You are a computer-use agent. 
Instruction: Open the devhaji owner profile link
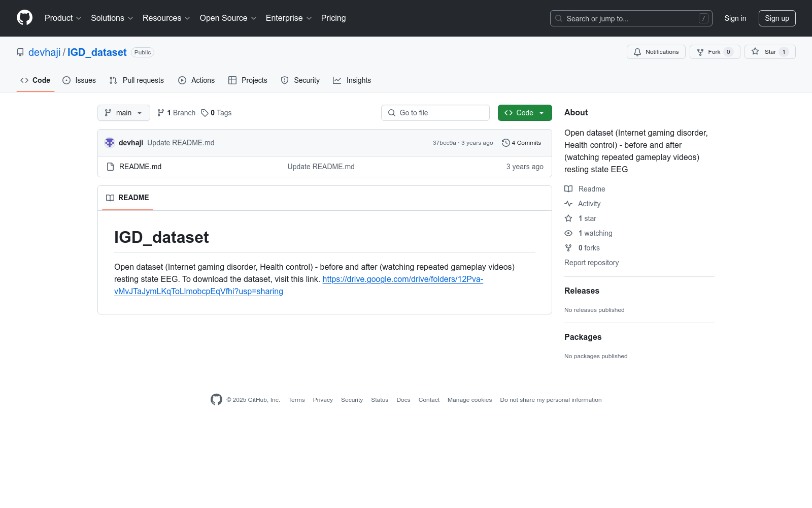(x=45, y=52)
